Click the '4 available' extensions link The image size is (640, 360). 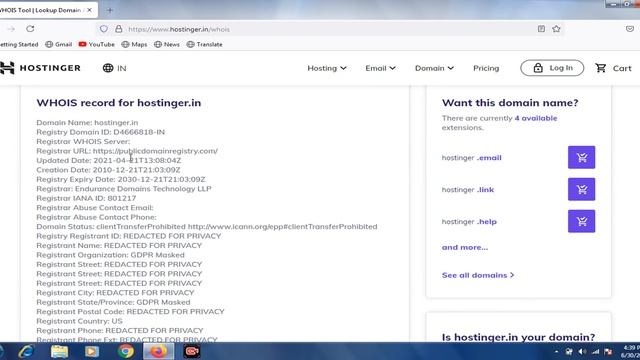[536, 118]
